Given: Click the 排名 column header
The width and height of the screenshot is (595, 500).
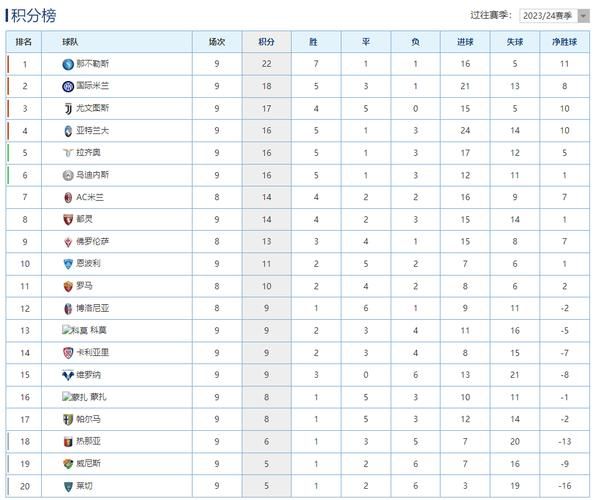Looking at the screenshot, I should [24, 42].
